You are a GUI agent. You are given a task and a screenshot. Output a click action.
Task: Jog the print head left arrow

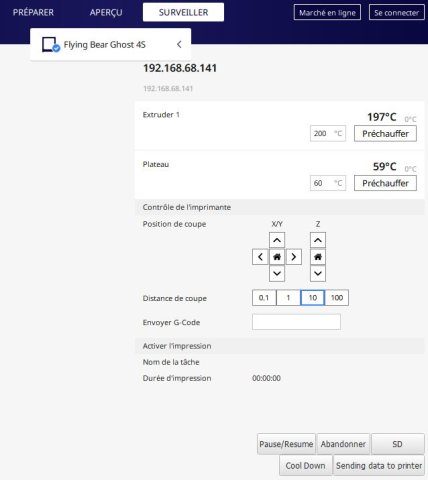click(260, 257)
